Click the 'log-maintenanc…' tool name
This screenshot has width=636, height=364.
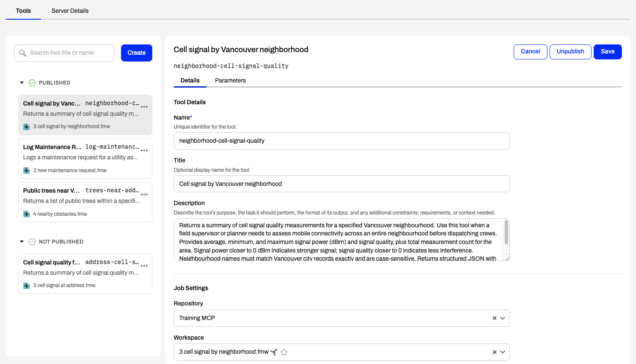click(112, 147)
